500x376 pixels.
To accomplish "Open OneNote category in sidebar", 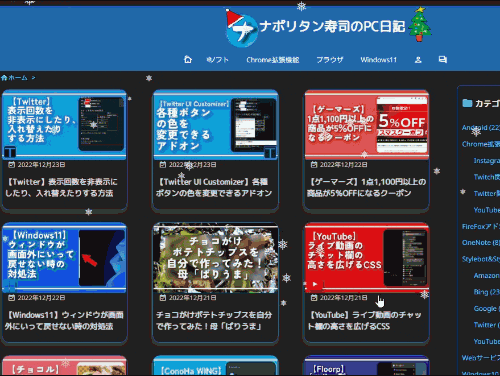I will pyautogui.click(x=481, y=243).
